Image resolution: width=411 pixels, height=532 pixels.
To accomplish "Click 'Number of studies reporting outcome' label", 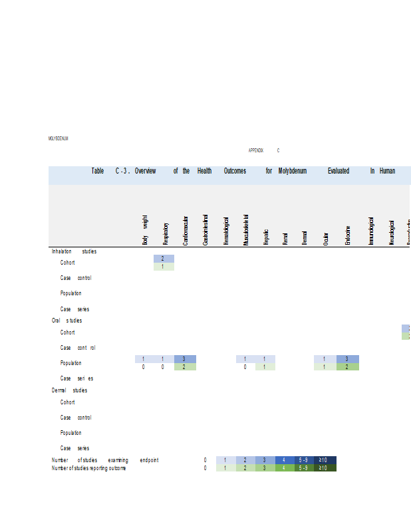I will click(x=88, y=468).
